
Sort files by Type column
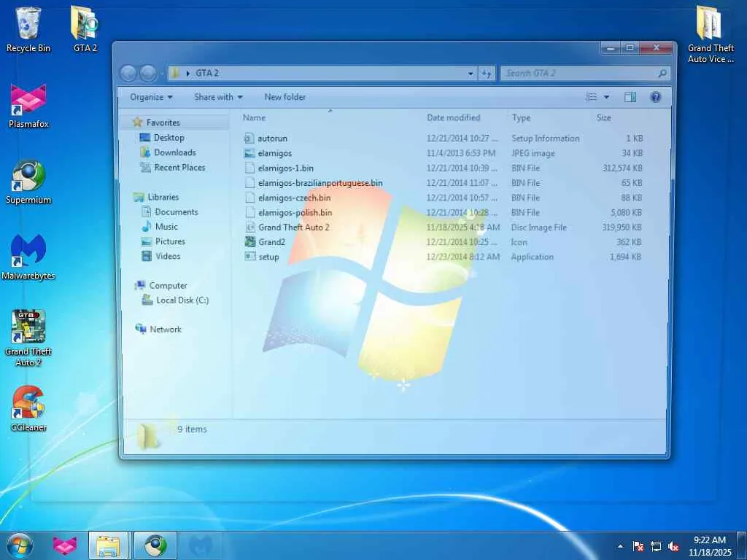coord(521,117)
